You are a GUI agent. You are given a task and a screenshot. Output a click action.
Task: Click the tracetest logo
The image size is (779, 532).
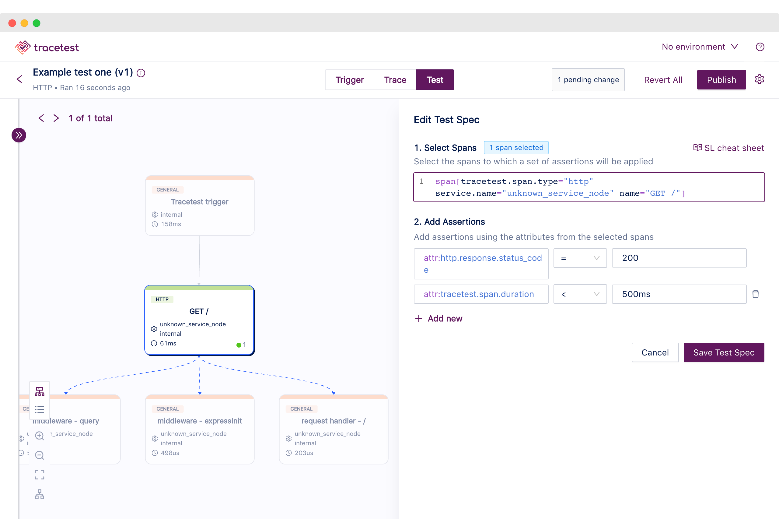pos(47,47)
